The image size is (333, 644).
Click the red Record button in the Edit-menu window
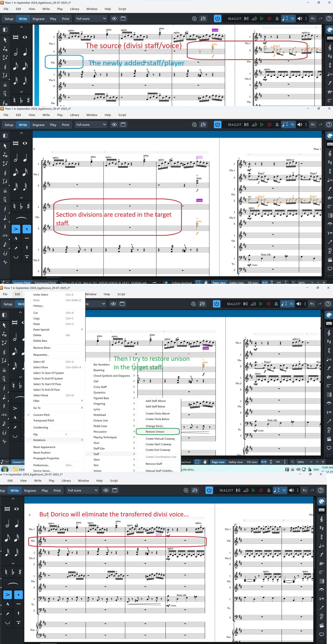click(x=269, y=304)
